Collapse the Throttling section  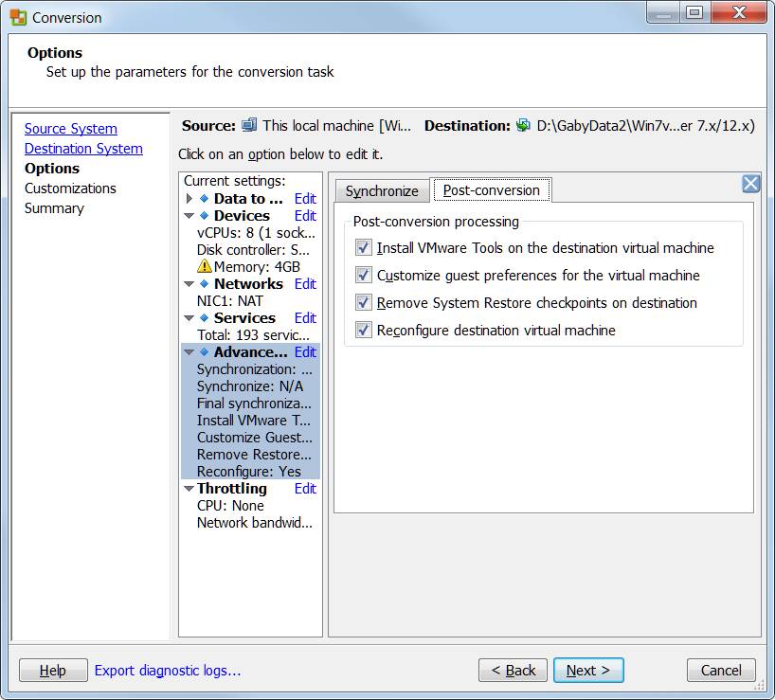(189, 489)
